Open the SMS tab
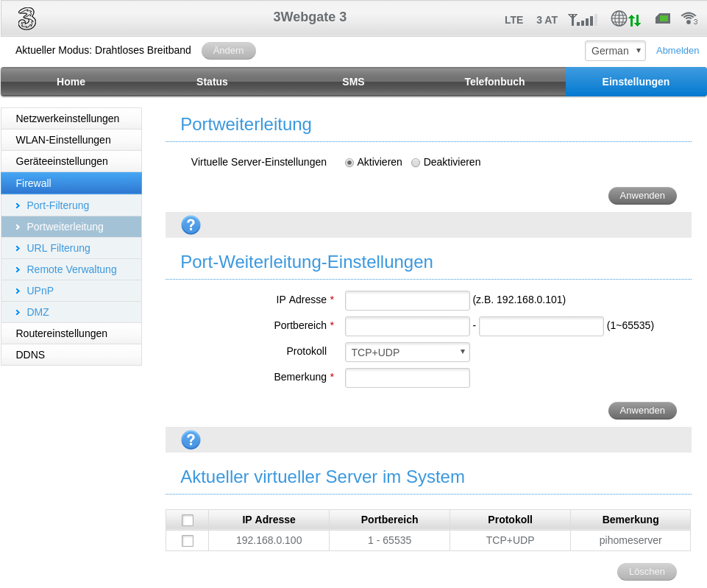Viewport: 707px width, 588px height. [x=353, y=82]
